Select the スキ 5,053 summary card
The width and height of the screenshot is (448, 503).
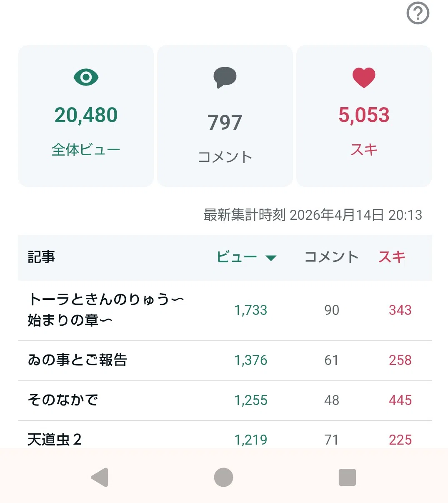[364, 116]
